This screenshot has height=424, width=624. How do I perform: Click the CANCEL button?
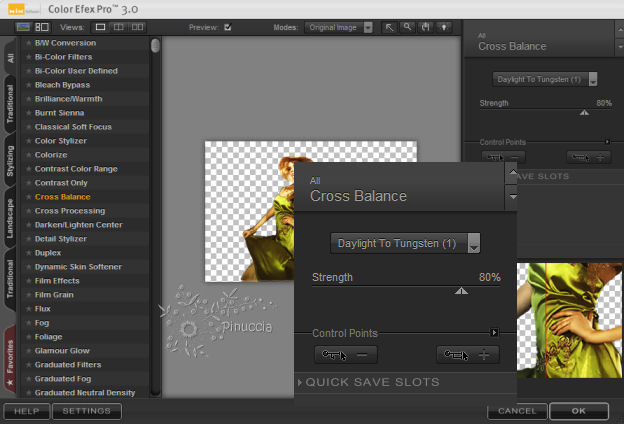[517, 411]
